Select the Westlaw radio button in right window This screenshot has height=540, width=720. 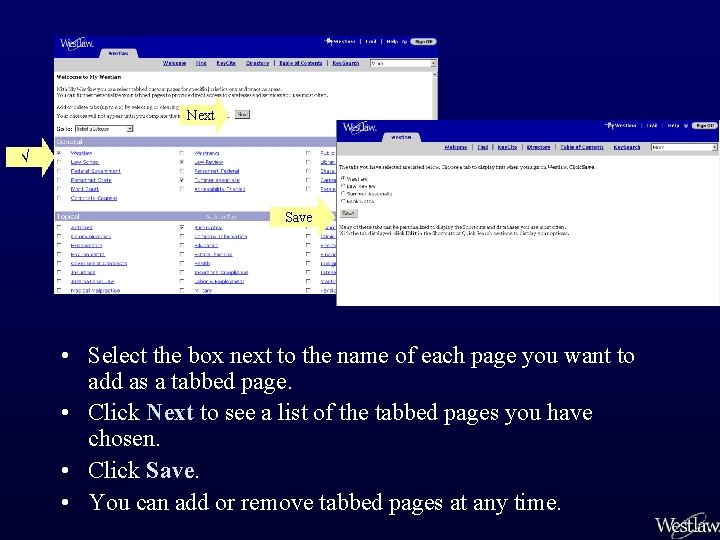point(343,179)
